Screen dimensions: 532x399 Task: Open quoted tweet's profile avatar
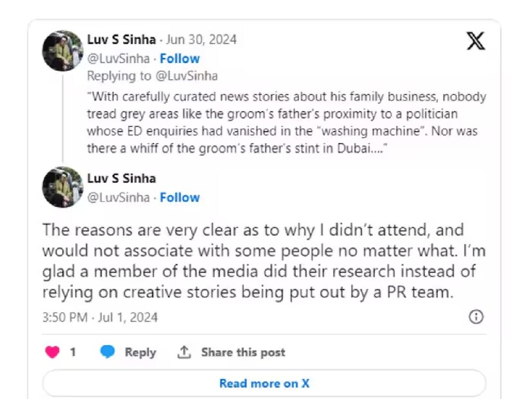pyautogui.click(x=62, y=50)
